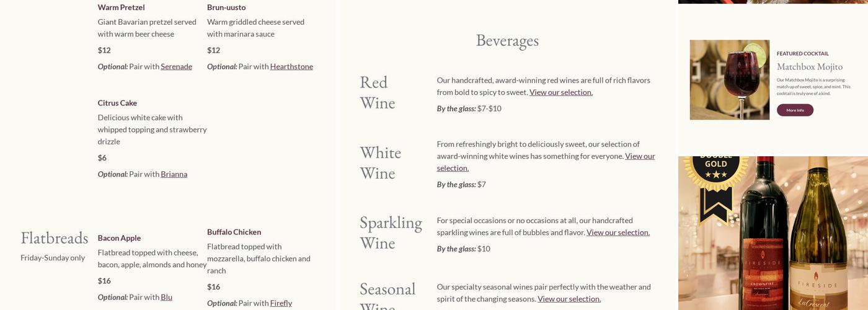View the Red Wine selection link
868x310 pixels.
[x=560, y=92]
